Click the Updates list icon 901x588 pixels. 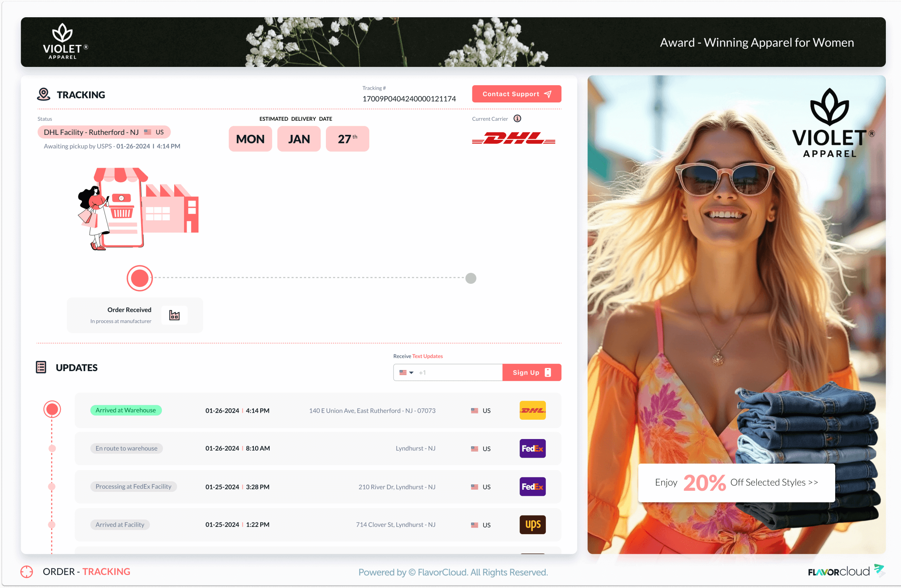[41, 367]
